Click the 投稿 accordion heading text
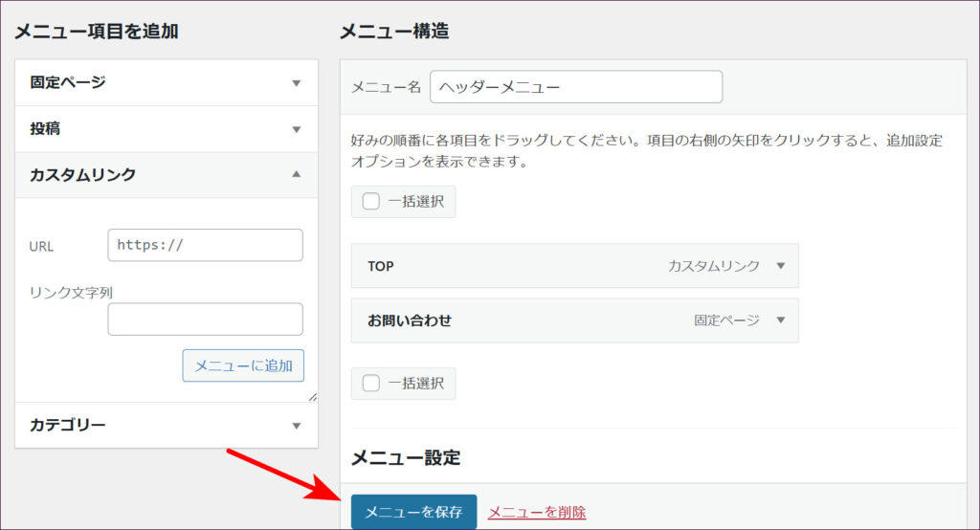This screenshot has width=980, height=530. coord(45,128)
